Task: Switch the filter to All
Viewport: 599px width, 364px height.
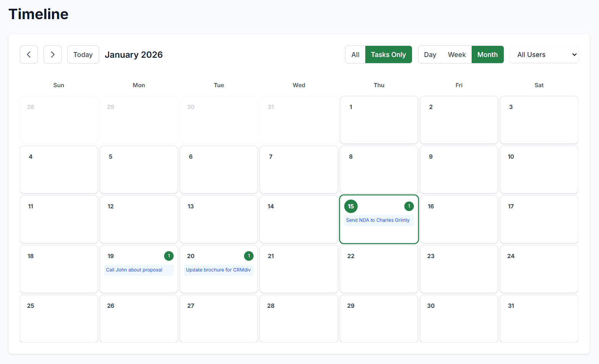Action: tap(355, 54)
